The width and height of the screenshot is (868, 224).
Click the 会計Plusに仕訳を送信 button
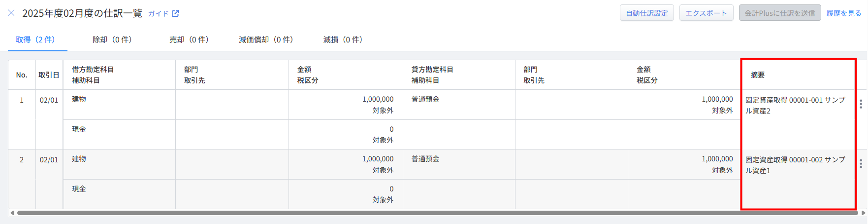(779, 13)
